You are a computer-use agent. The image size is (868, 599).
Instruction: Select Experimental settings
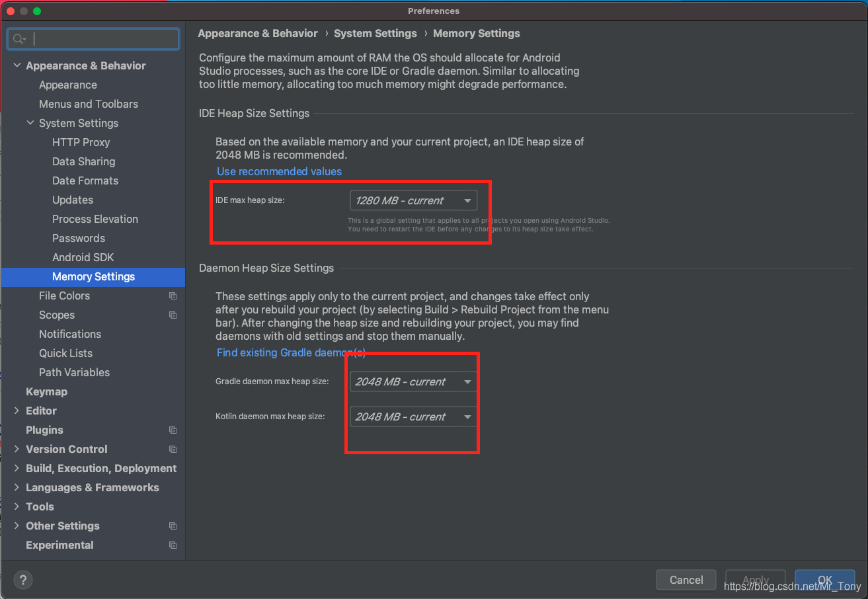pos(59,545)
